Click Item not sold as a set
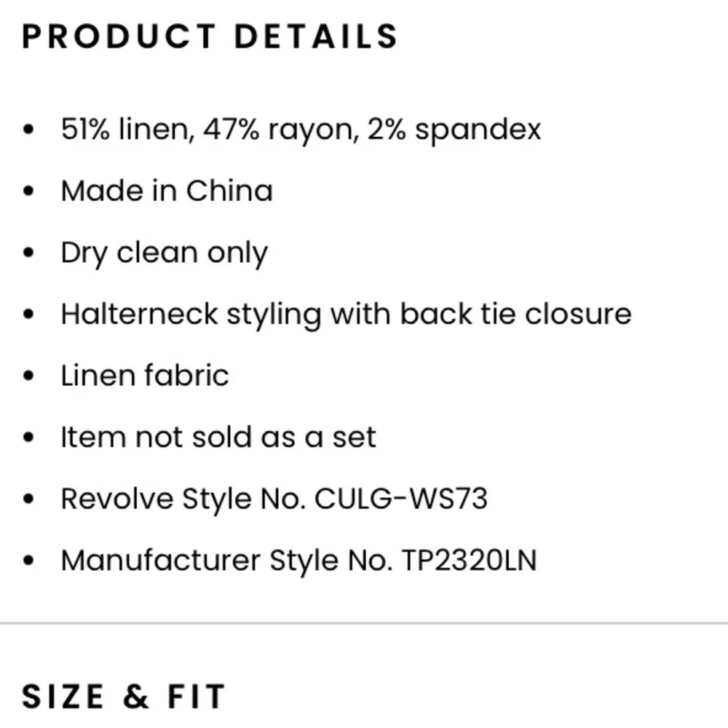Viewport: 728px width, 728px height. click(218, 437)
